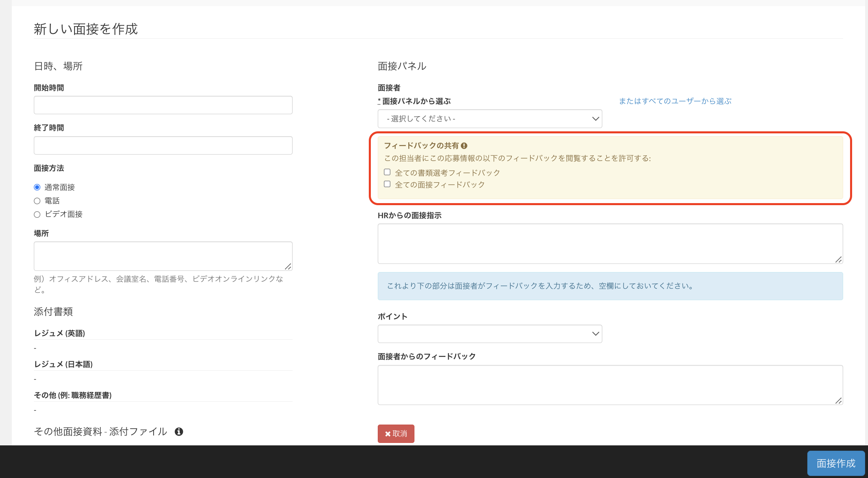
Task: Select the 電話 interview method
Action: 37,200
